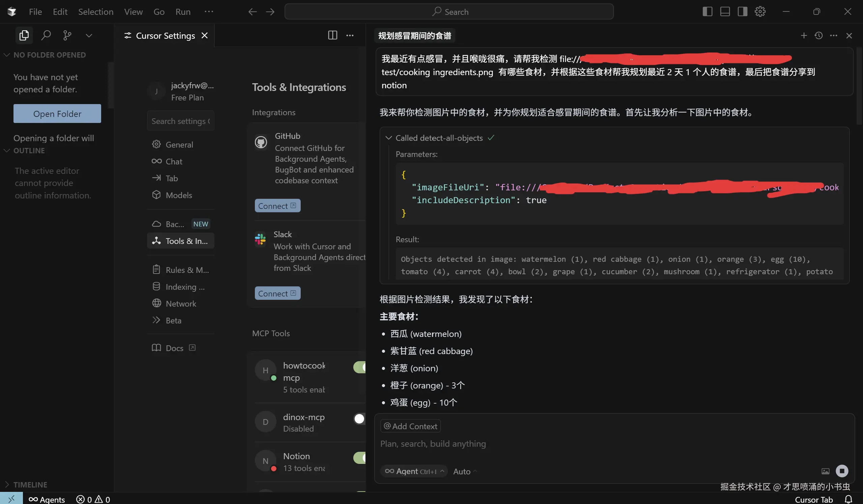
Task: Open chat history clock icon
Action: click(x=819, y=36)
